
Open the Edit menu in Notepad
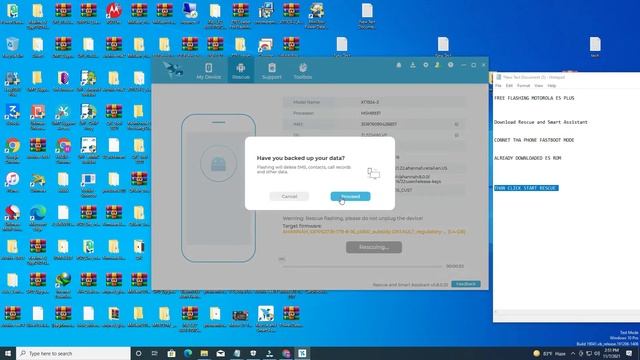click(509, 86)
